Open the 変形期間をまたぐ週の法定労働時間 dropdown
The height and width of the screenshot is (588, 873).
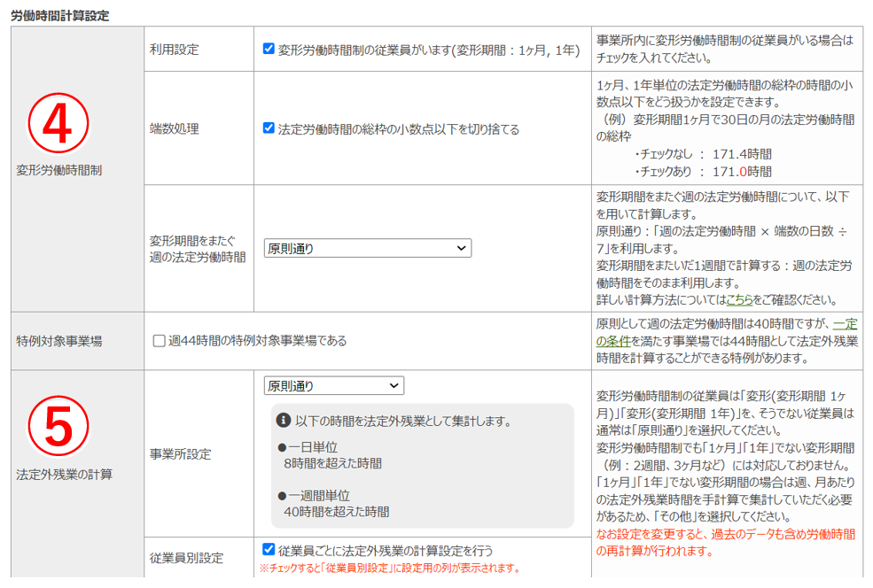point(367,249)
